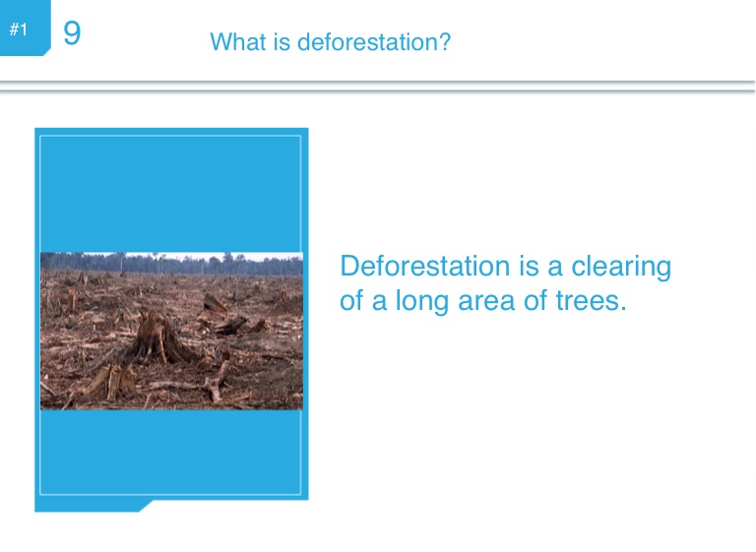Select the text line "Deforestation is a clearing"

tap(505, 266)
